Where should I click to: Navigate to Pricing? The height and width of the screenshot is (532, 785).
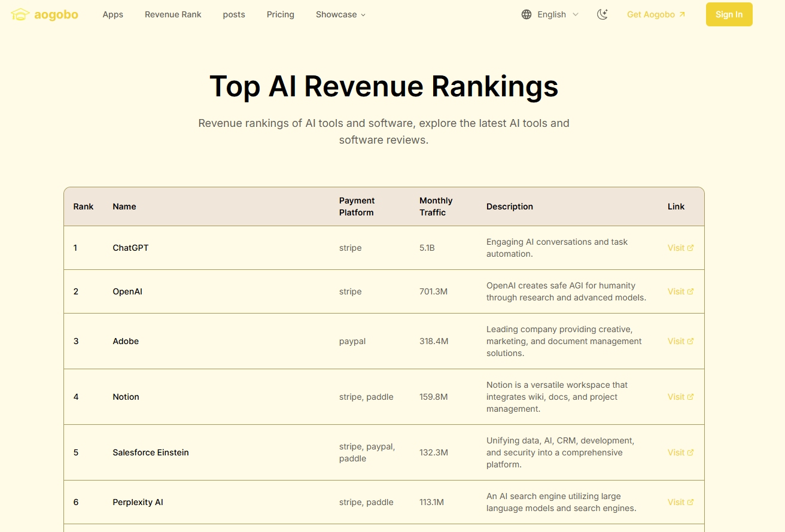(281, 14)
